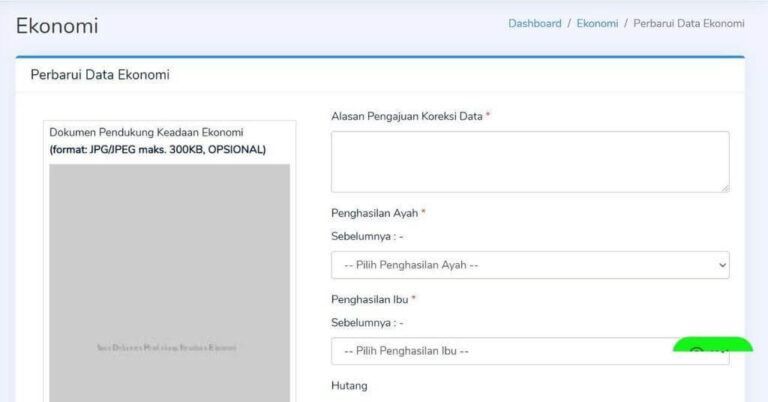
Task: Open the green floating chat button
Action: tap(712, 347)
